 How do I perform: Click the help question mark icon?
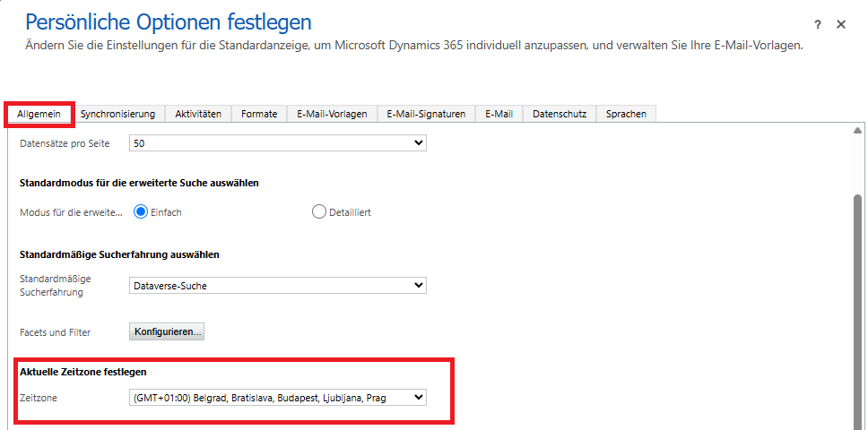click(818, 25)
